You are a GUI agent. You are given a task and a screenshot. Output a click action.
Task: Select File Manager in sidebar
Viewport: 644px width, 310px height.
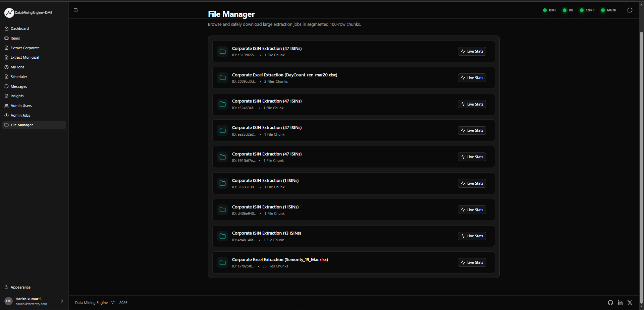pos(34,125)
